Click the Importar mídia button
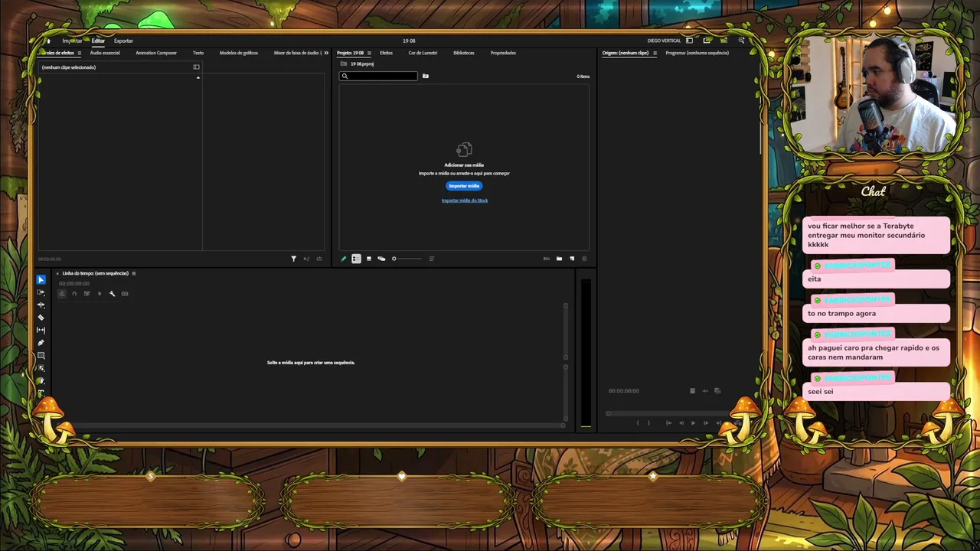The image size is (980, 551). point(464,186)
